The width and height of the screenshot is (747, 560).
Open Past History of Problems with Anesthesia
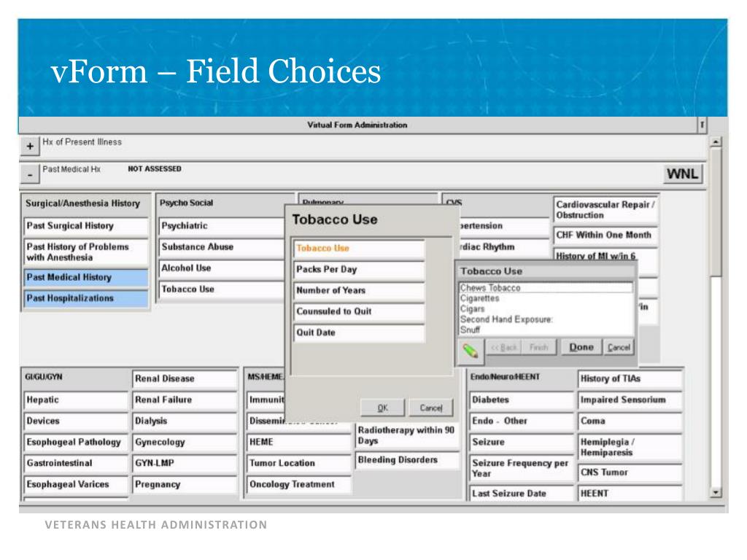[86, 252]
